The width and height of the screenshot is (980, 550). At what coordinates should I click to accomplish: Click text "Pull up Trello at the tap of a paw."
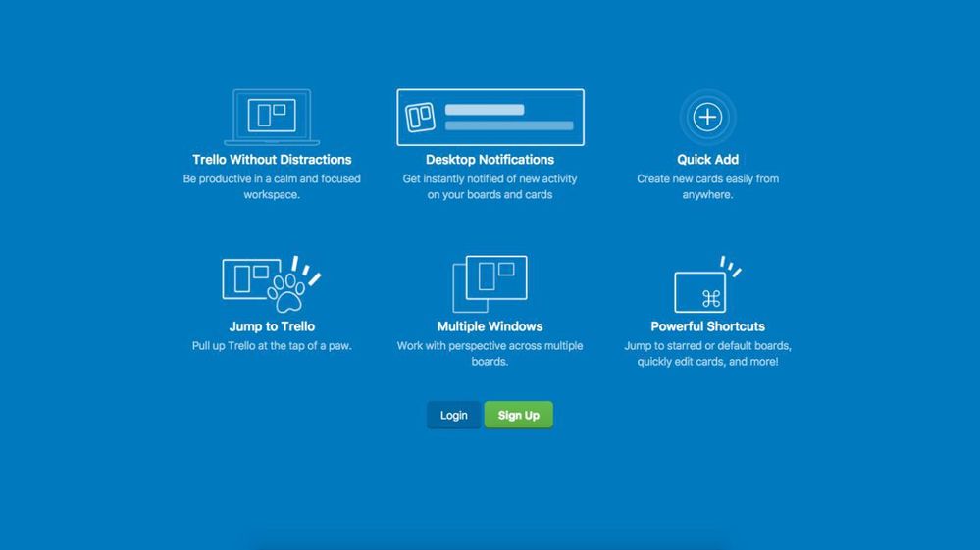coord(272,346)
